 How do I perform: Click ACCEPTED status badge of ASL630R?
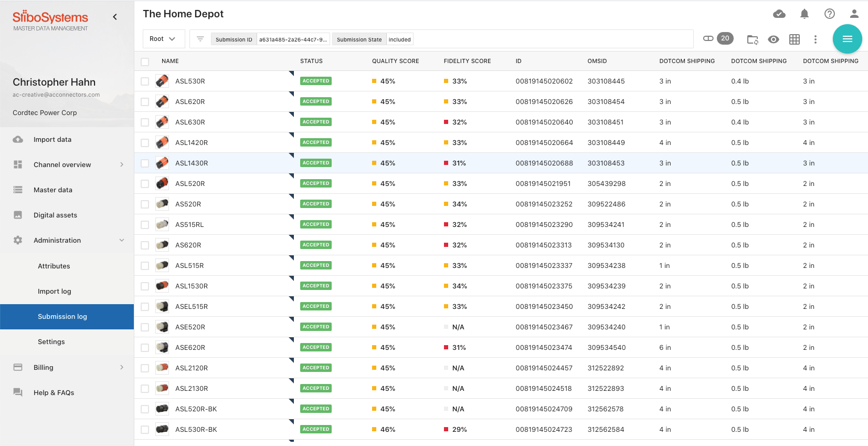point(316,122)
